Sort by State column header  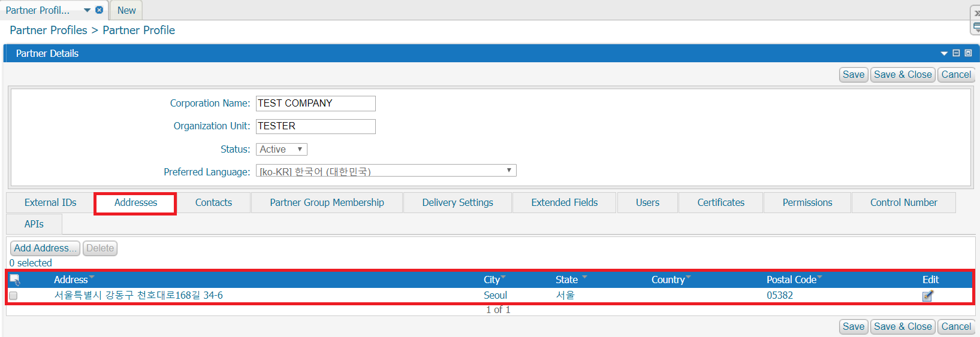click(x=566, y=280)
